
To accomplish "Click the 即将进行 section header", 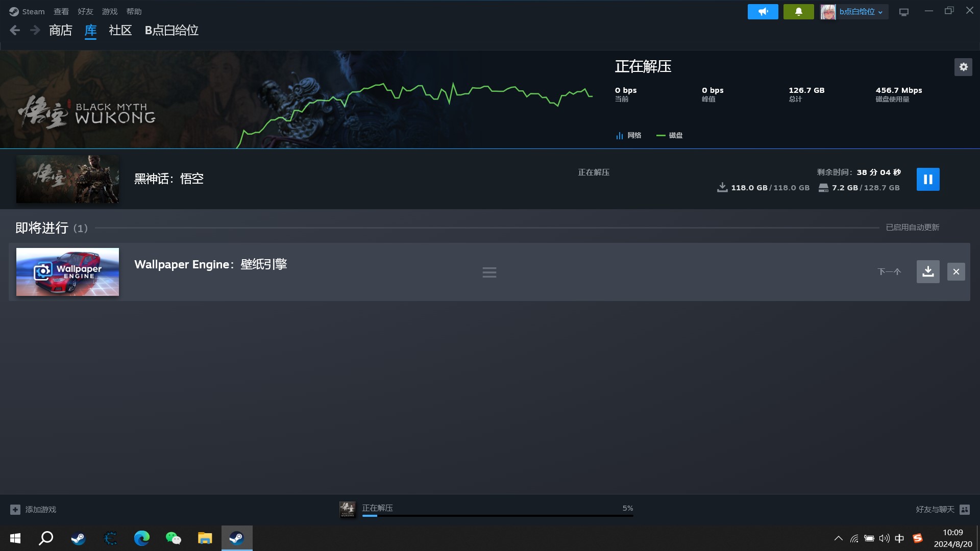I will click(x=52, y=228).
